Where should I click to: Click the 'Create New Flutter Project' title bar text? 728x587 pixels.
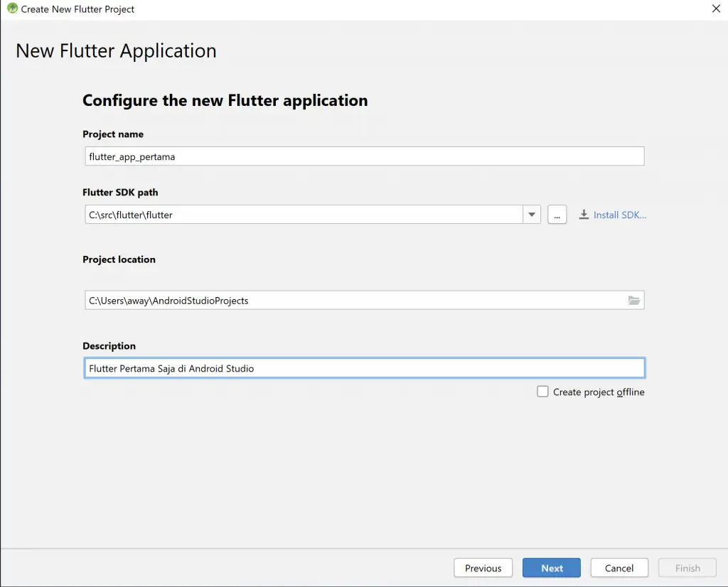click(77, 9)
